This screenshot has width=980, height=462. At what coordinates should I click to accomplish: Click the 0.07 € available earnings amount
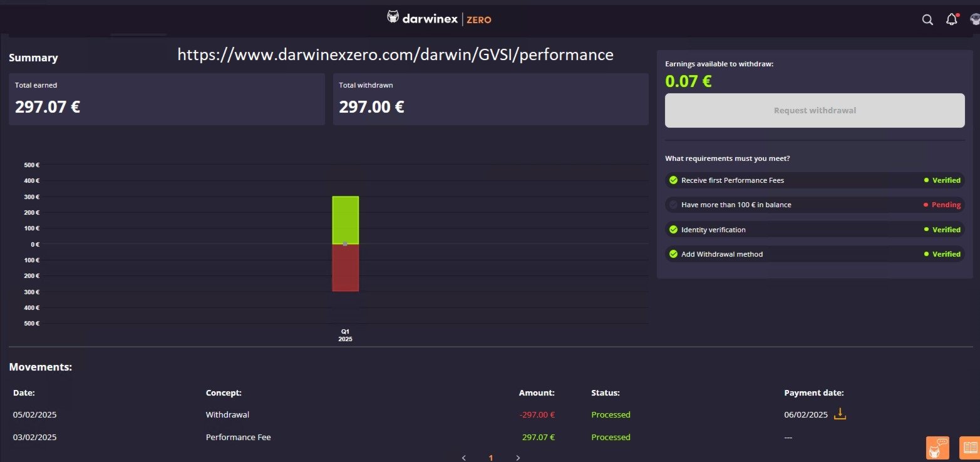(688, 81)
